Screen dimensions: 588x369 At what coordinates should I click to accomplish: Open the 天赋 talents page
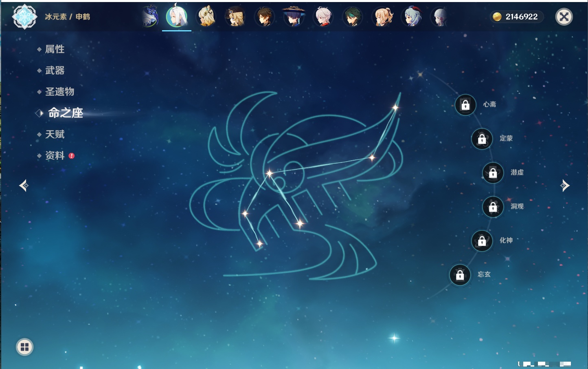55,134
